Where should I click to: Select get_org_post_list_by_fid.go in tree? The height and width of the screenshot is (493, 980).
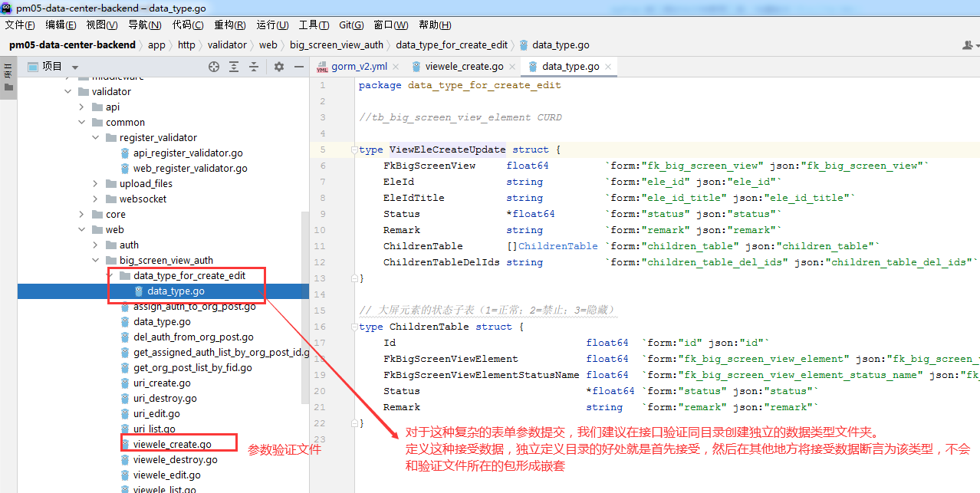tap(192, 367)
